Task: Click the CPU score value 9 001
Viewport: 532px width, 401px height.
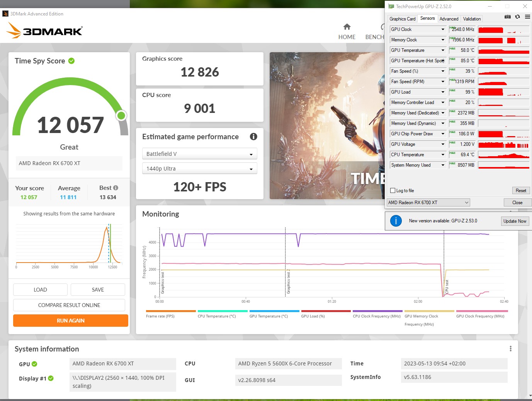Action: point(200,108)
